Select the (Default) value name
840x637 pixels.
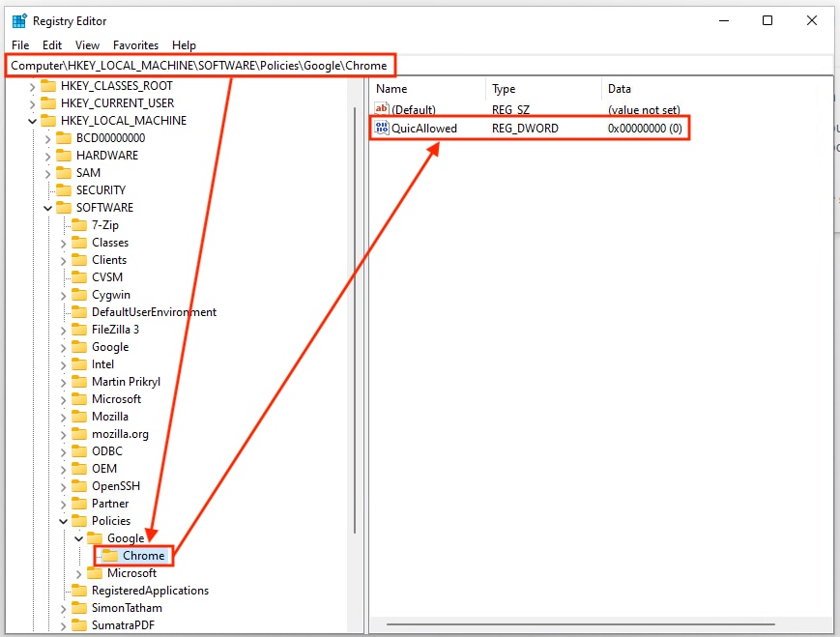click(x=414, y=110)
